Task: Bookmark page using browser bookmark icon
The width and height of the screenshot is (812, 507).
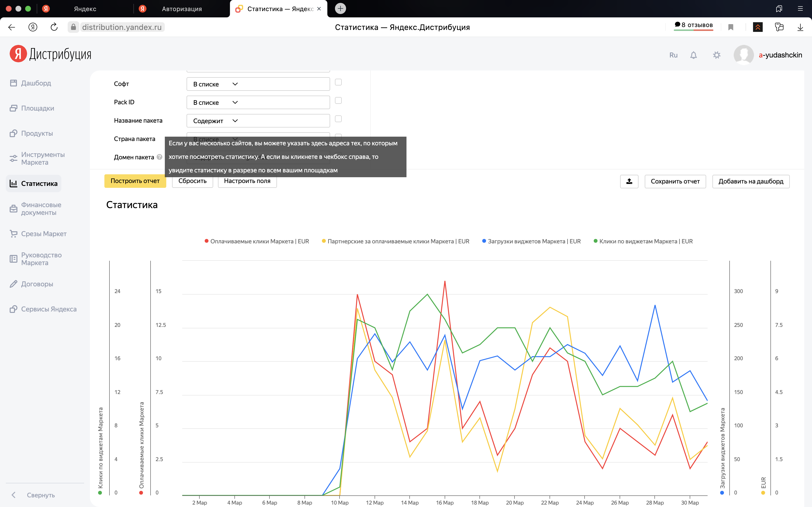Action: 731,27
